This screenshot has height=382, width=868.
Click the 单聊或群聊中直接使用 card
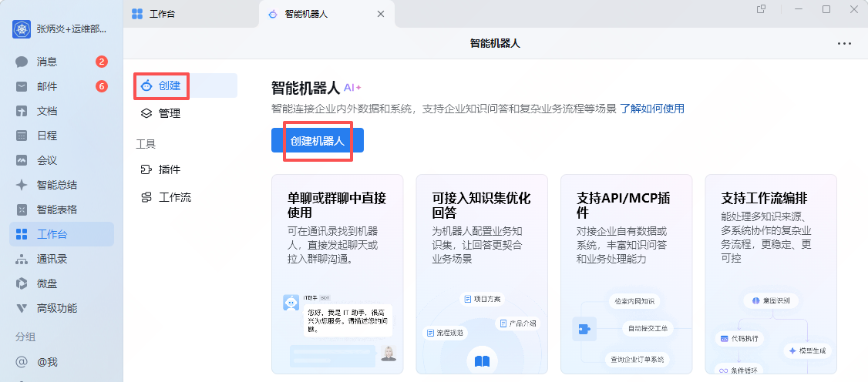point(337,274)
